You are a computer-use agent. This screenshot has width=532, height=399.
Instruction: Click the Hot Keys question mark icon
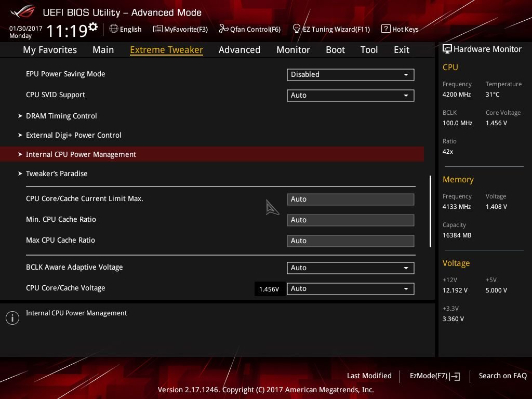[x=386, y=29]
